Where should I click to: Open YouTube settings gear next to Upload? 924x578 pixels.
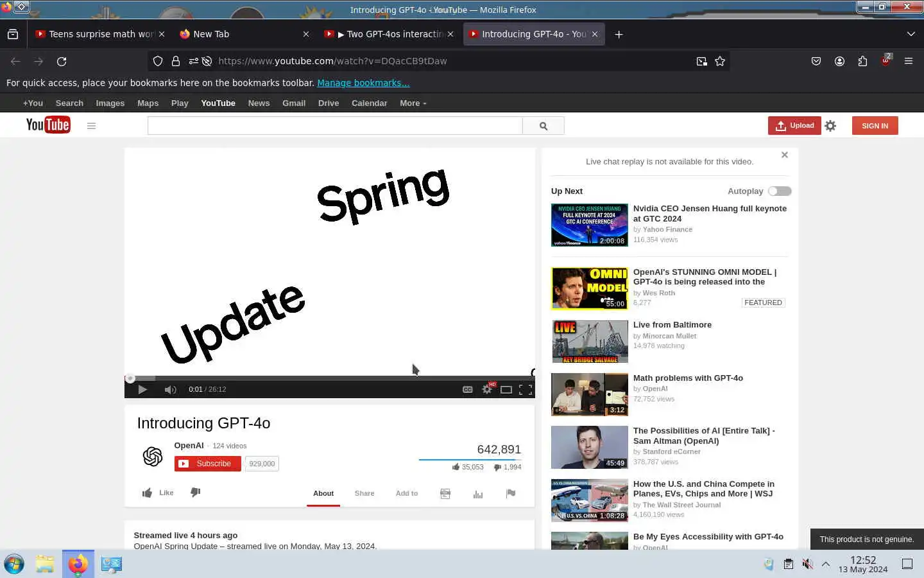831,126
